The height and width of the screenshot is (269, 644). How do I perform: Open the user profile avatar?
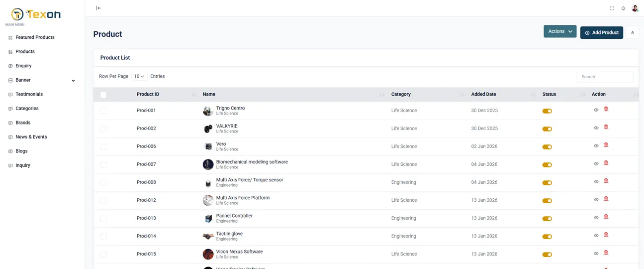[x=635, y=8]
